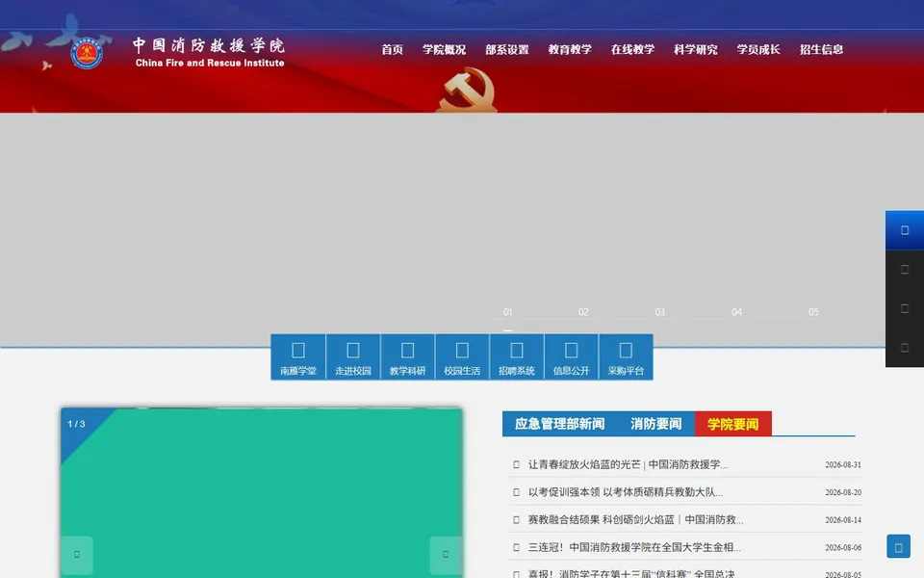Open the 教育教学 menu
The width and height of the screenshot is (924, 578).
(570, 49)
